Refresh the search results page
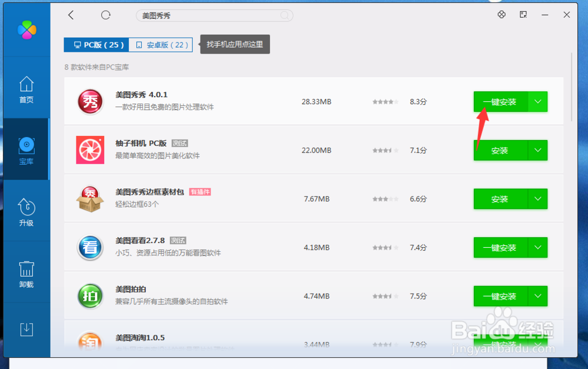The height and width of the screenshot is (369, 588). [x=106, y=15]
